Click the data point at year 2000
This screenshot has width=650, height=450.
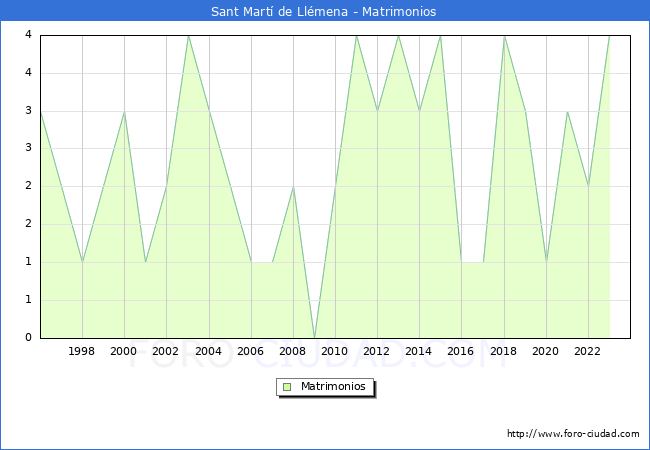[124, 111]
